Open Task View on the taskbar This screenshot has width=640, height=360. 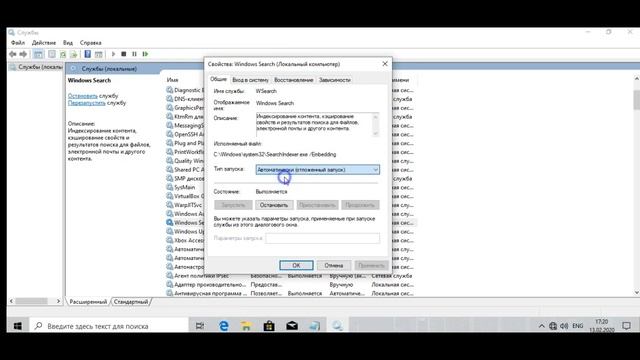[x=200, y=326]
